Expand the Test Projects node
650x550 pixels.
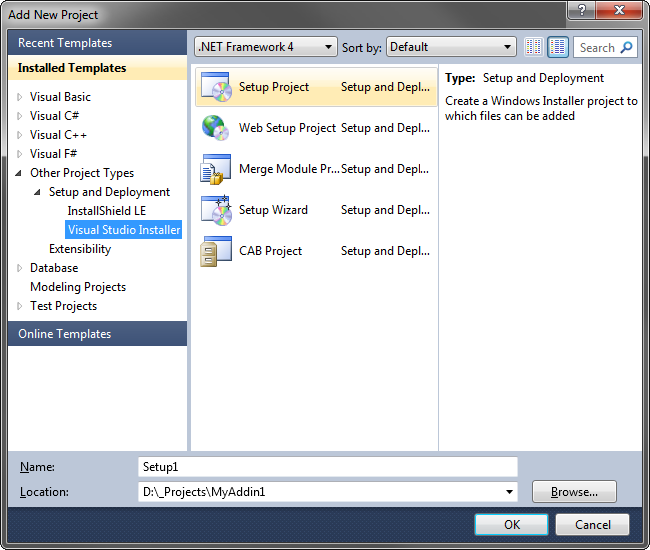[x=19, y=306]
